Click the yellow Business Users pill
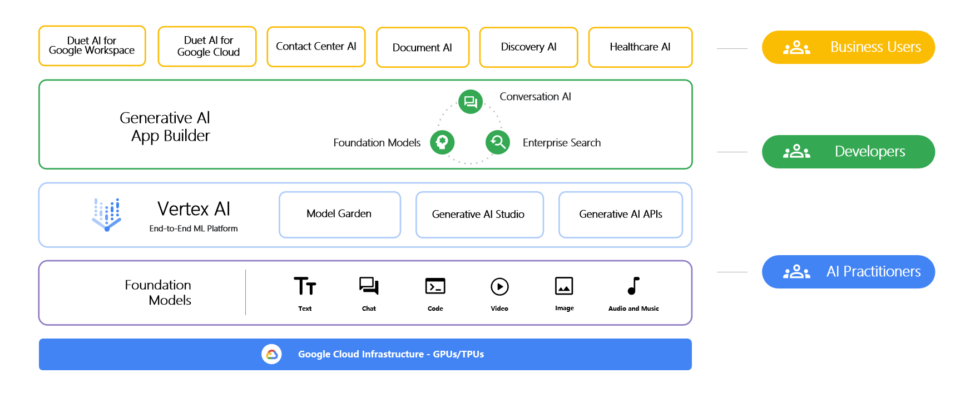Viewport: 980px width, 393px height. [848, 47]
